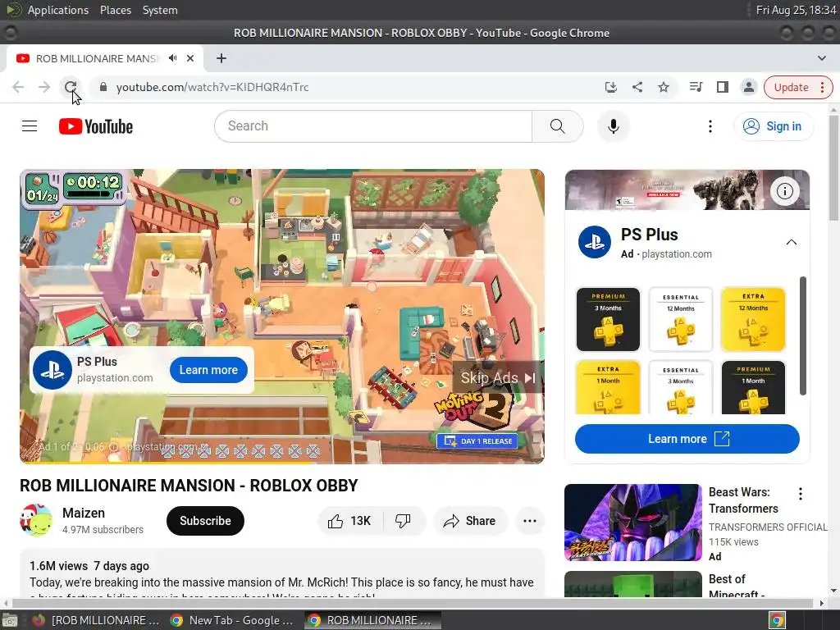
Task: Select the Premium 3 Months card
Action: pos(608,319)
